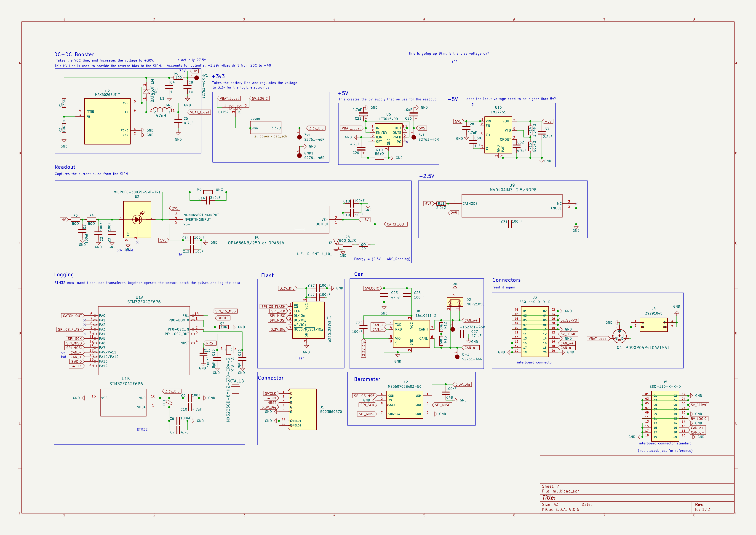
Task: Select resistor R1 235K
Action: point(64,103)
